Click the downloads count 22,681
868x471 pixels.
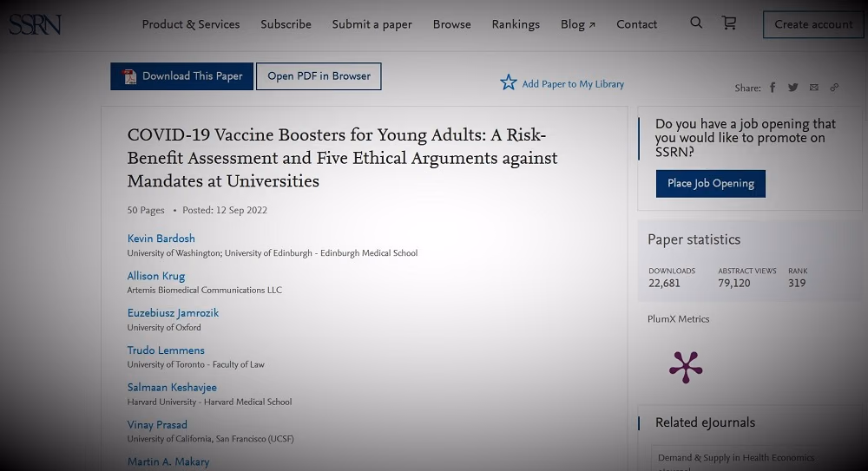point(664,284)
